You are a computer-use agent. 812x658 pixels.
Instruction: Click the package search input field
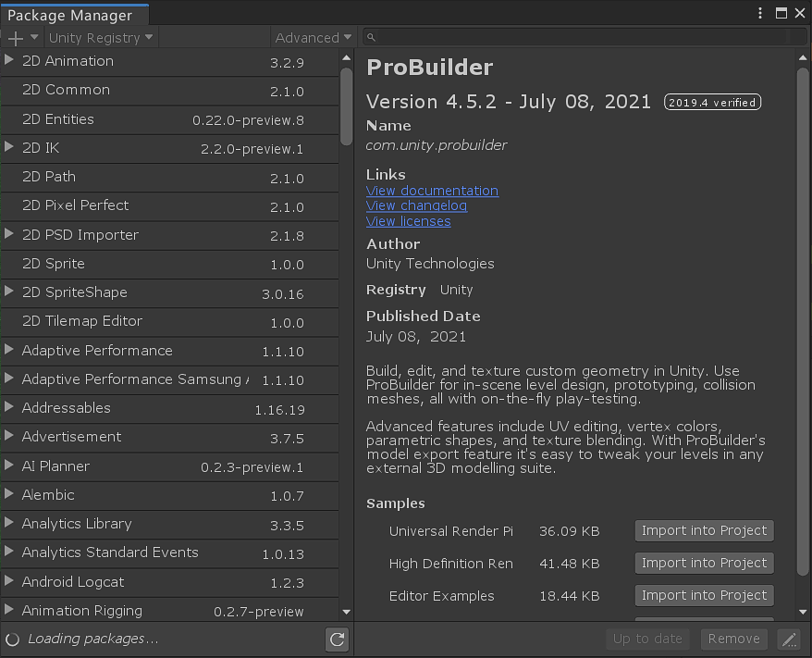click(584, 37)
